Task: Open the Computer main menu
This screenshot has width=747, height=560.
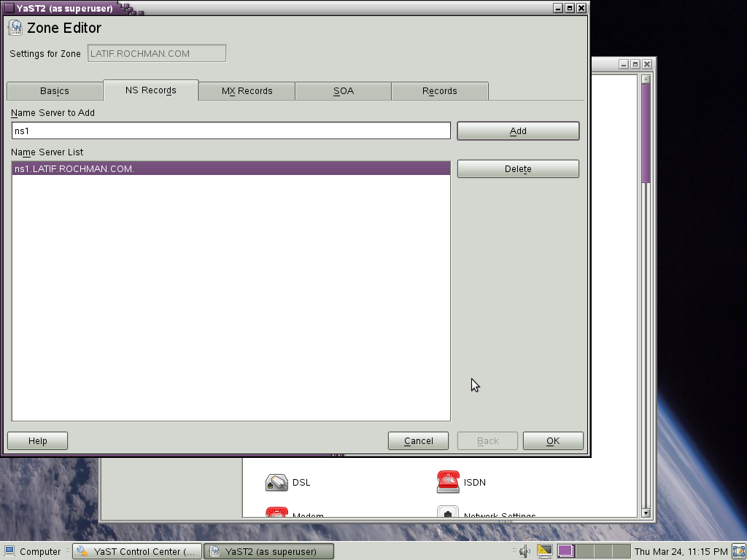Action: tap(32, 551)
